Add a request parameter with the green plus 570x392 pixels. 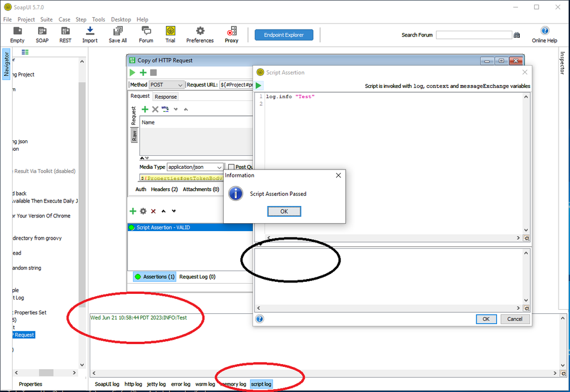tap(145, 109)
